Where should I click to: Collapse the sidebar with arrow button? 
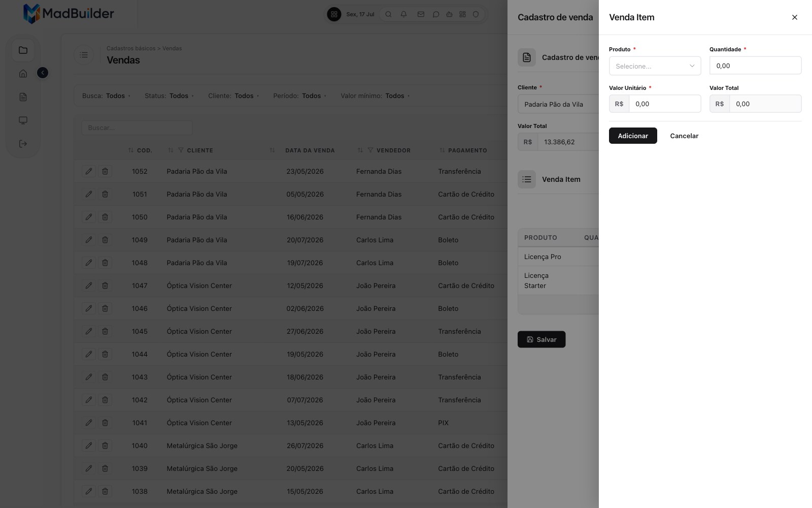(43, 73)
